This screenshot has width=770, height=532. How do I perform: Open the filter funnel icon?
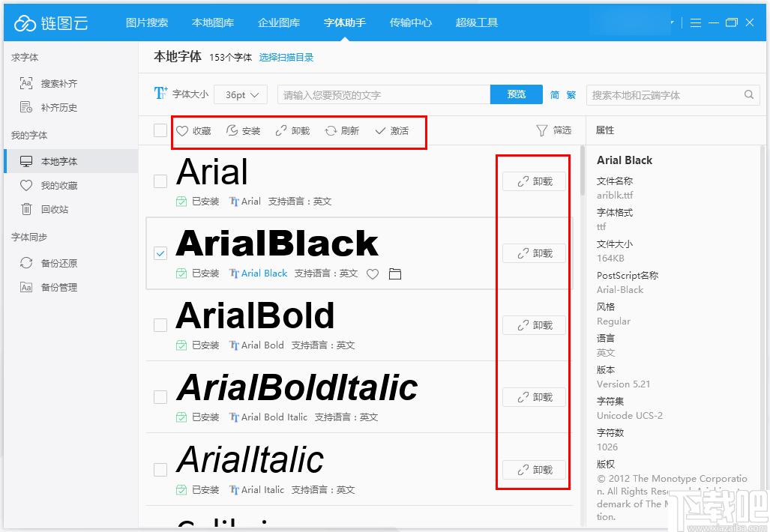point(542,130)
